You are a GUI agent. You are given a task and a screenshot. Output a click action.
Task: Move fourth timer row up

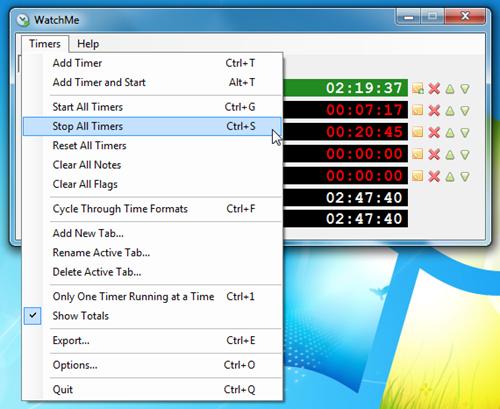click(450, 154)
